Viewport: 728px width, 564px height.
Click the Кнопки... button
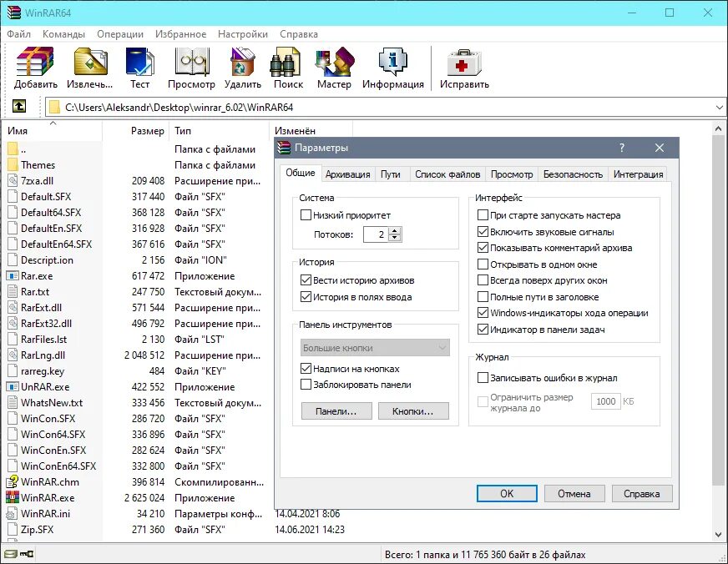pyautogui.click(x=413, y=411)
